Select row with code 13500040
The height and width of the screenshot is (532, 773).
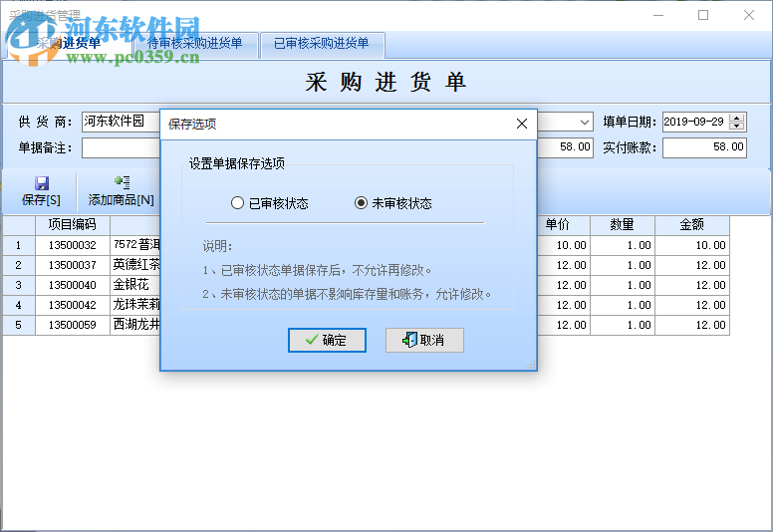click(x=73, y=285)
